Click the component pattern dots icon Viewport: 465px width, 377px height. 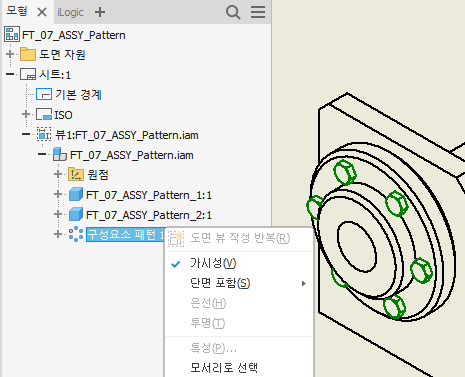coord(76,234)
